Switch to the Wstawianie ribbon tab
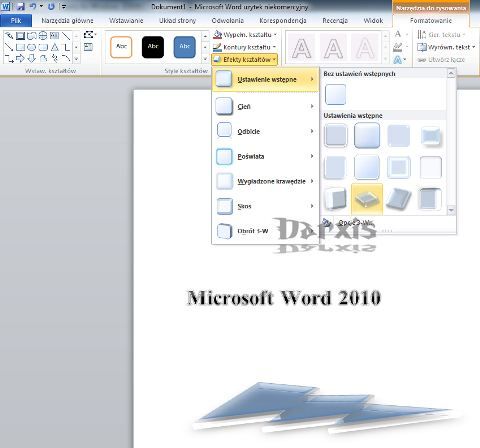The width and height of the screenshot is (480, 448). click(126, 21)
